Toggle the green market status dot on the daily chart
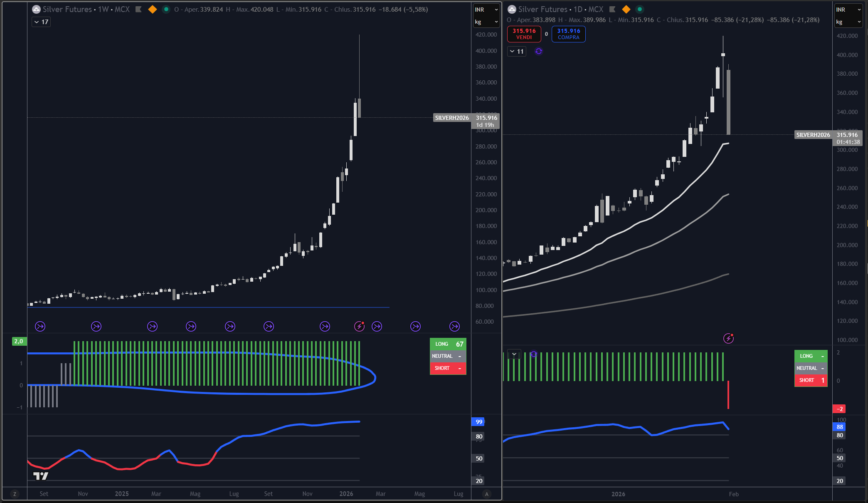This screenshot has width=868, height=503. point(640,9)
